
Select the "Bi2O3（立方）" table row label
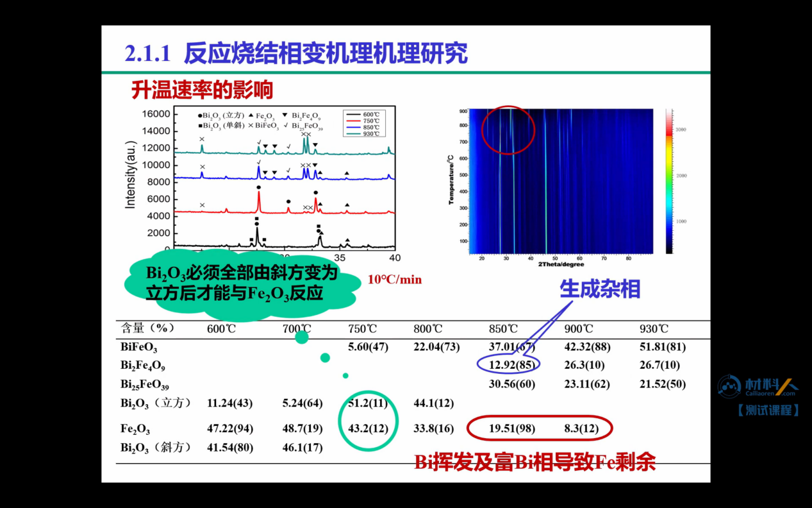(x=156, y=403)
